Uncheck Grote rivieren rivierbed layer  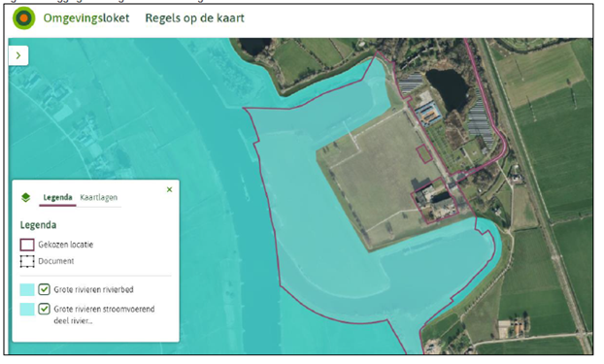[x=45, y=289]
